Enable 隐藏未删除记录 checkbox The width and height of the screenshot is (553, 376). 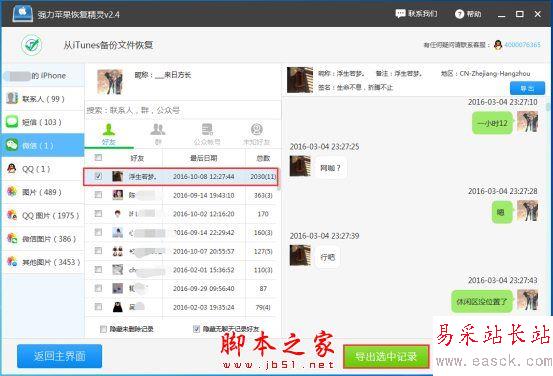coord(103,329)
